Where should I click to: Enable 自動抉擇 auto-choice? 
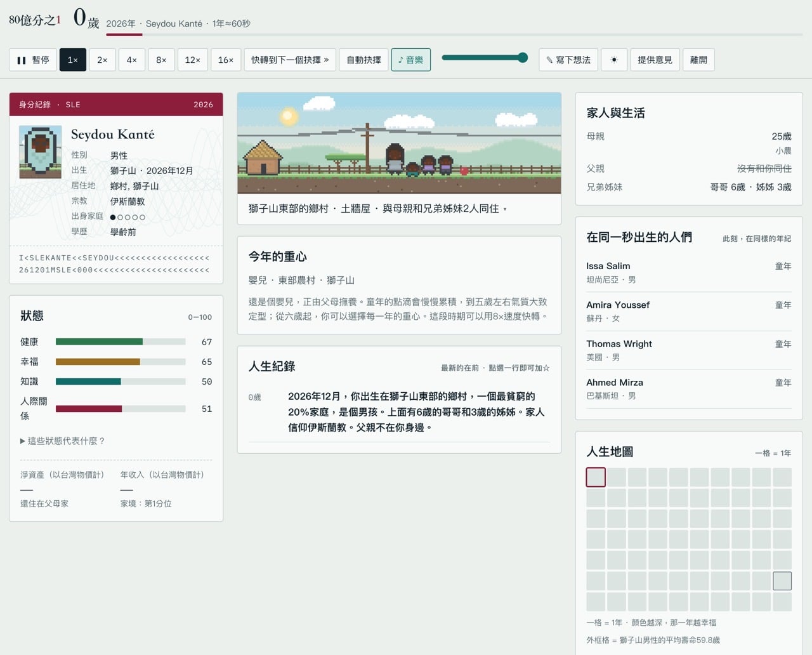pyautogui.click(x=363, y=60)
